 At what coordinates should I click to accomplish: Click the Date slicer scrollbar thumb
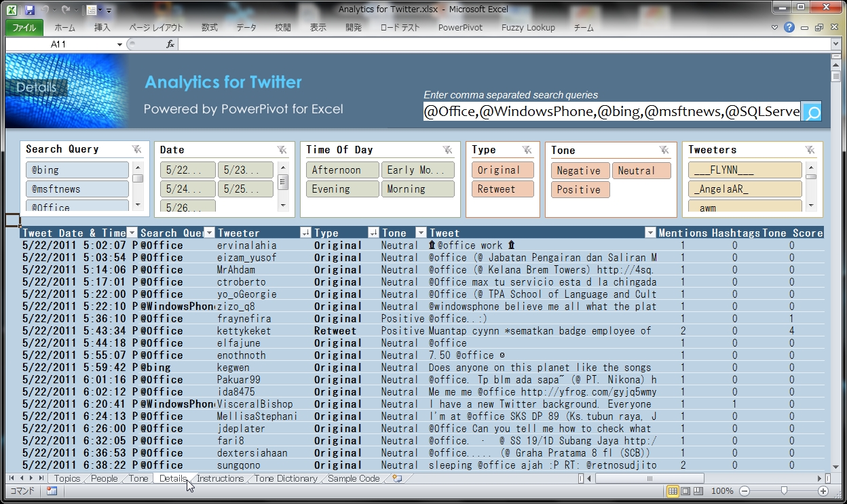click(283, 182)
